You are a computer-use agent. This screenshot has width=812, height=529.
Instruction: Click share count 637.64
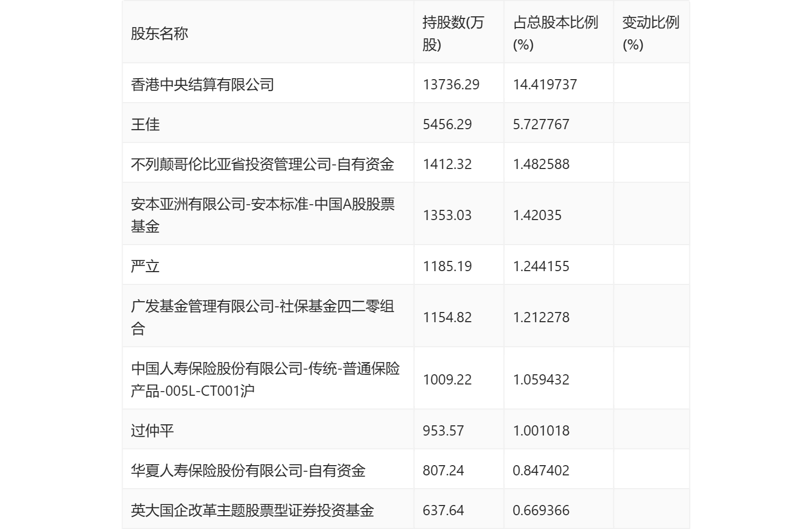[443, 510]
